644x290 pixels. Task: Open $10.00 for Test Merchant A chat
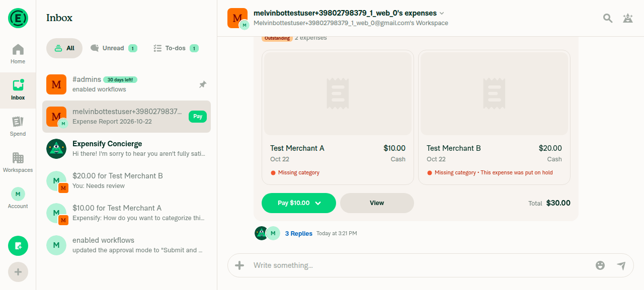point(126,213)
